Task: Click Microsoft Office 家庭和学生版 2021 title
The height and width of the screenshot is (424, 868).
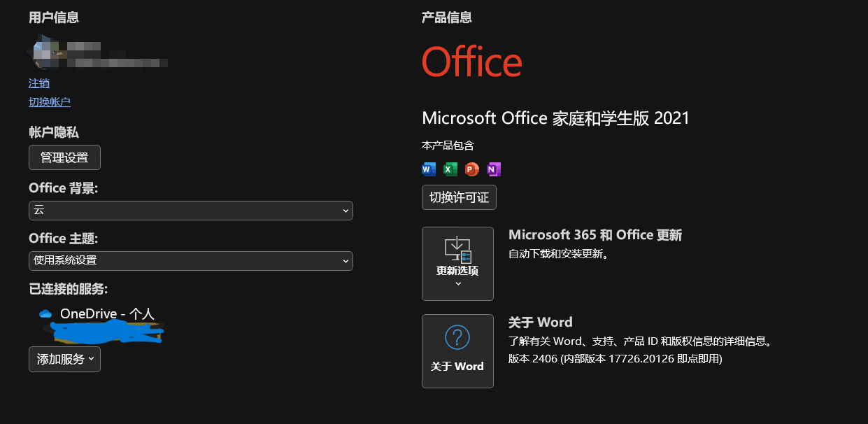Action: 555,118
